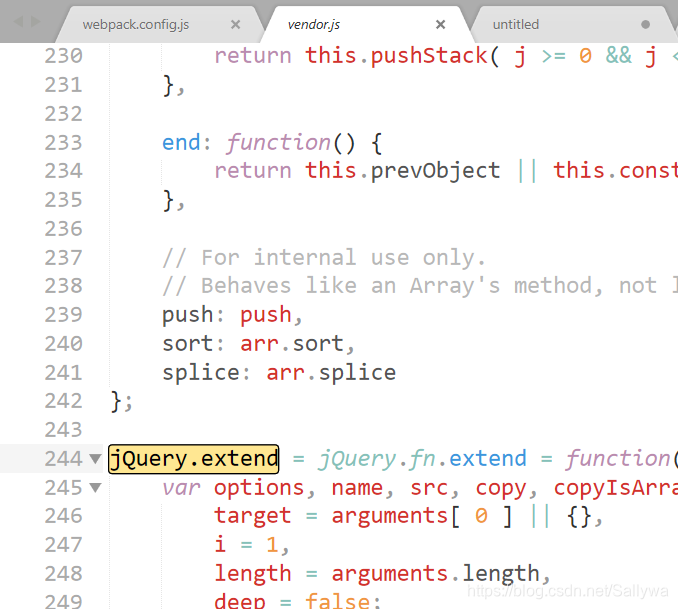678x609 pixels.
Task: Go back with the left navigation arrow
Action: (18, 21)
